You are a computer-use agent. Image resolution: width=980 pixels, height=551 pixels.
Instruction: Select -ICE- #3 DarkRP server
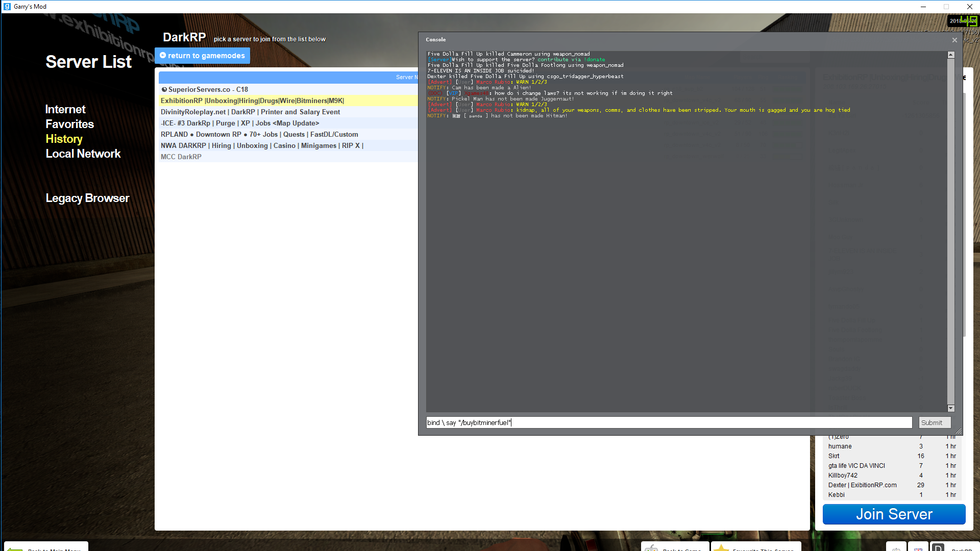[288, 123]
